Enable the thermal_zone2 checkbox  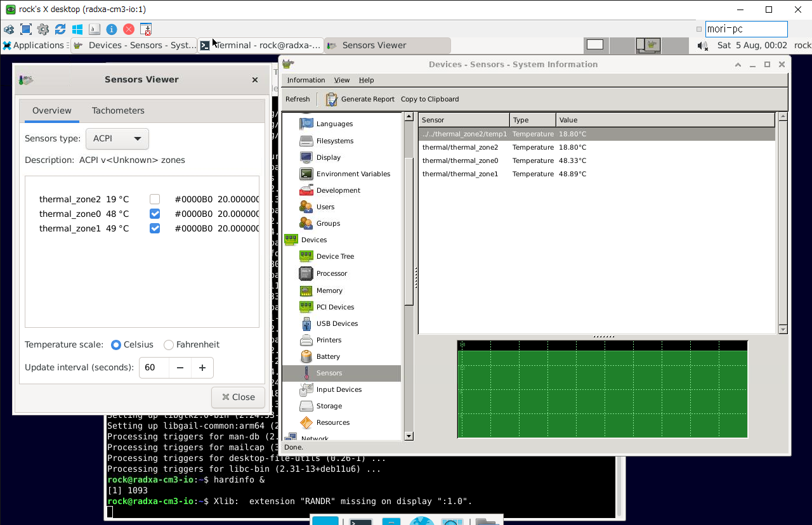click(155, 199)
